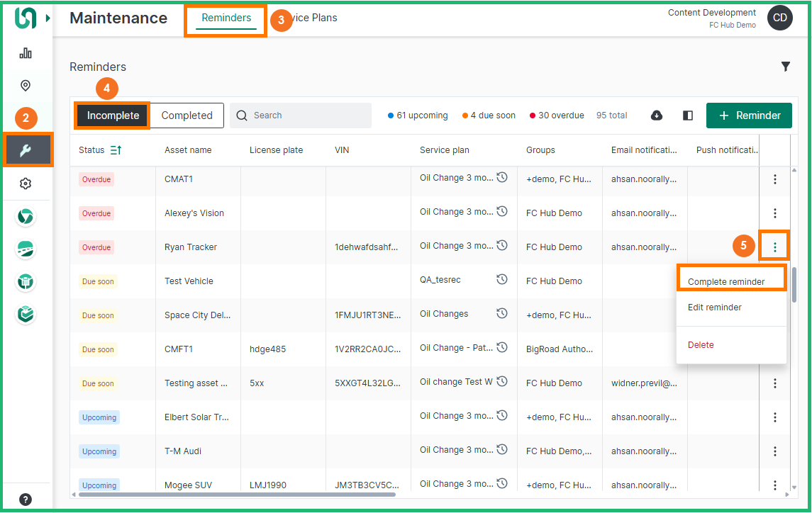This screenshot has width=812, height=513.
Task: Open the three-dot menu for CMAT1 row
Action: tap(775, 179)
